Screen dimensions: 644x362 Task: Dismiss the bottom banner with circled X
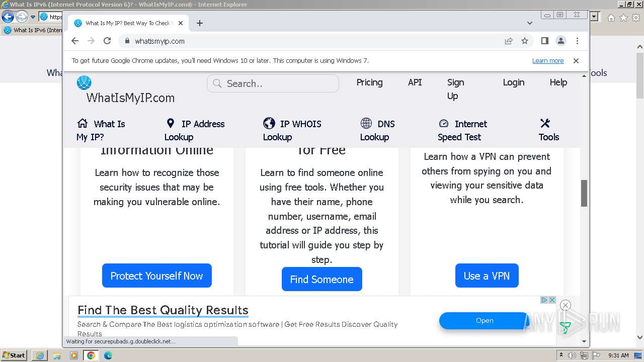click(x=566, y=305)
